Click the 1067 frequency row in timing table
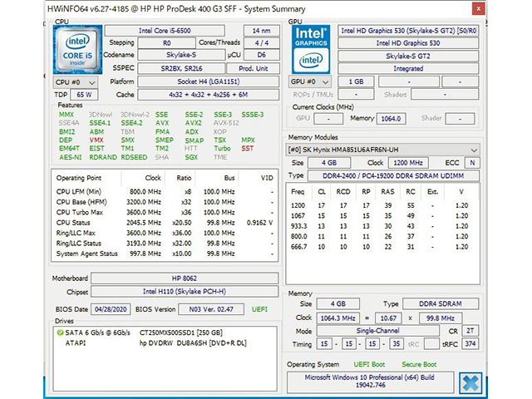 [382, 216]
